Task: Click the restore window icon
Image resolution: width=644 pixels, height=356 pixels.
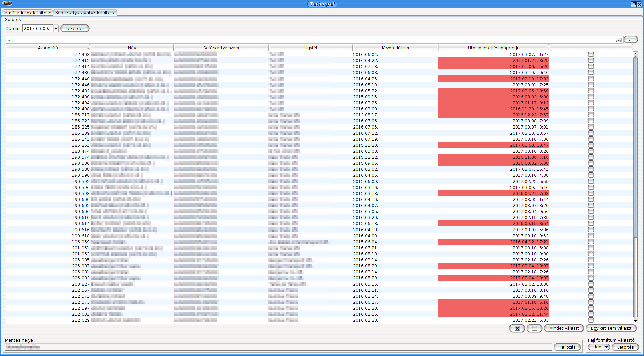Action: pyautogui.click(x=633, y=4)
